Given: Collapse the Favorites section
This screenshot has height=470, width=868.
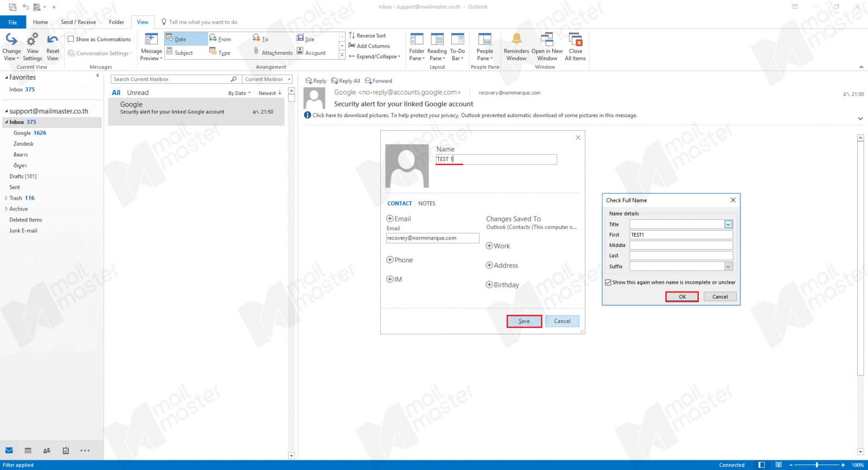Looking at the screenshot, I should [x=7, y=78].
